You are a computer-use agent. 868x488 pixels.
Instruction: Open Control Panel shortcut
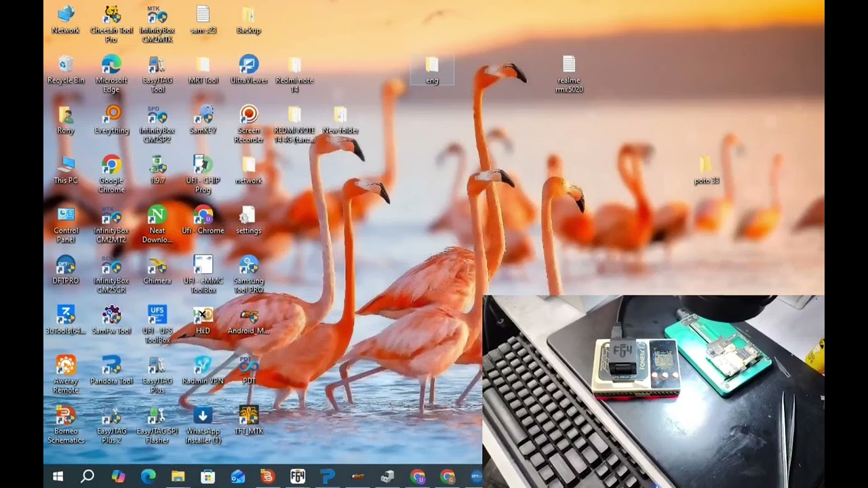click(66, 224)
